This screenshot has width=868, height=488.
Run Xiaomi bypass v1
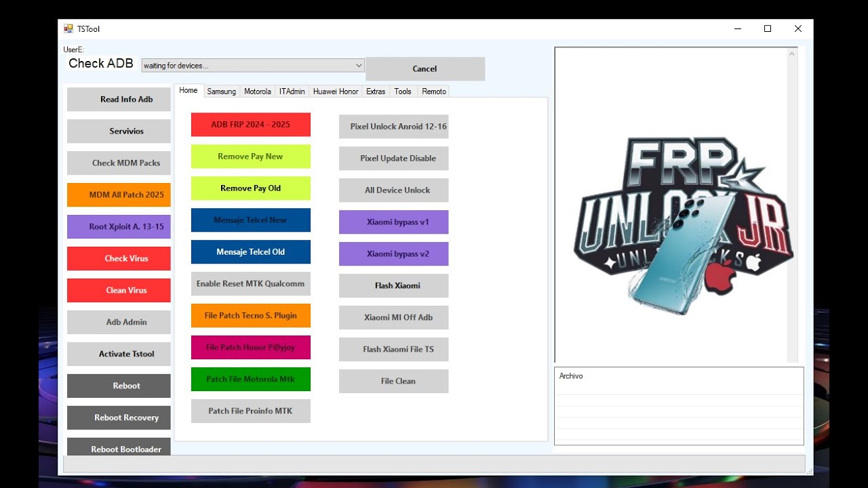(x=394, y=222)
